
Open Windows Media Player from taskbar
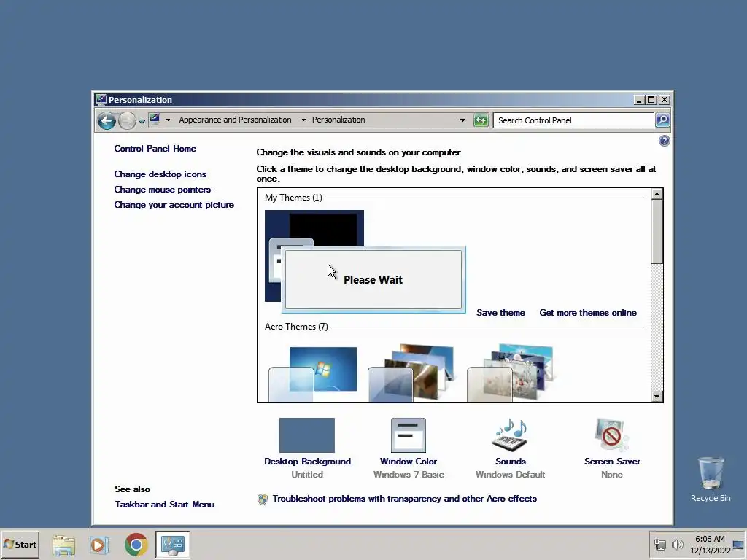99,545
